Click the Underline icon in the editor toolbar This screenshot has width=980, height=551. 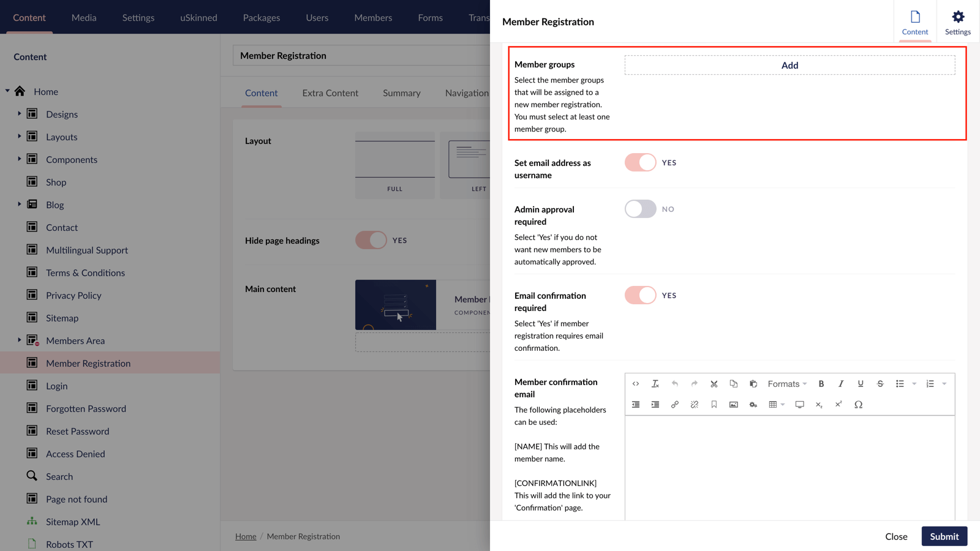click(861, 384)
